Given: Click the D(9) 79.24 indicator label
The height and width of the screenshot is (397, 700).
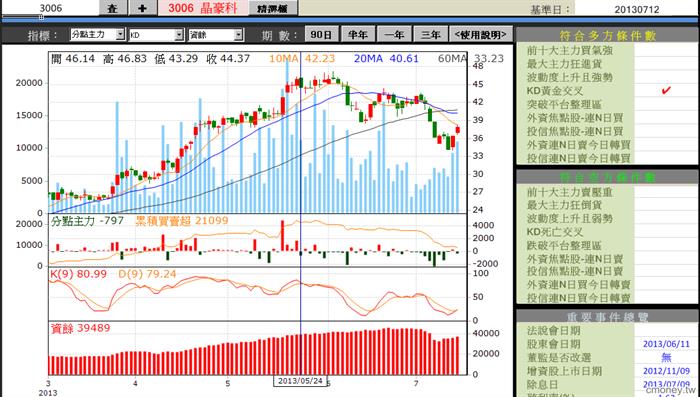Looking at the screenshot, I should point(147,274).
